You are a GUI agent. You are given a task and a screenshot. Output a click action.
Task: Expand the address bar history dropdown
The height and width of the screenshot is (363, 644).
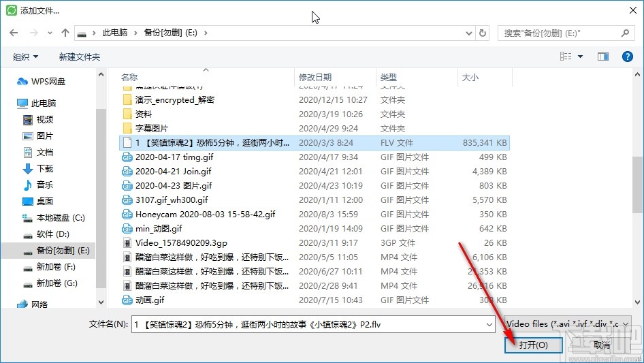point(468,33)
